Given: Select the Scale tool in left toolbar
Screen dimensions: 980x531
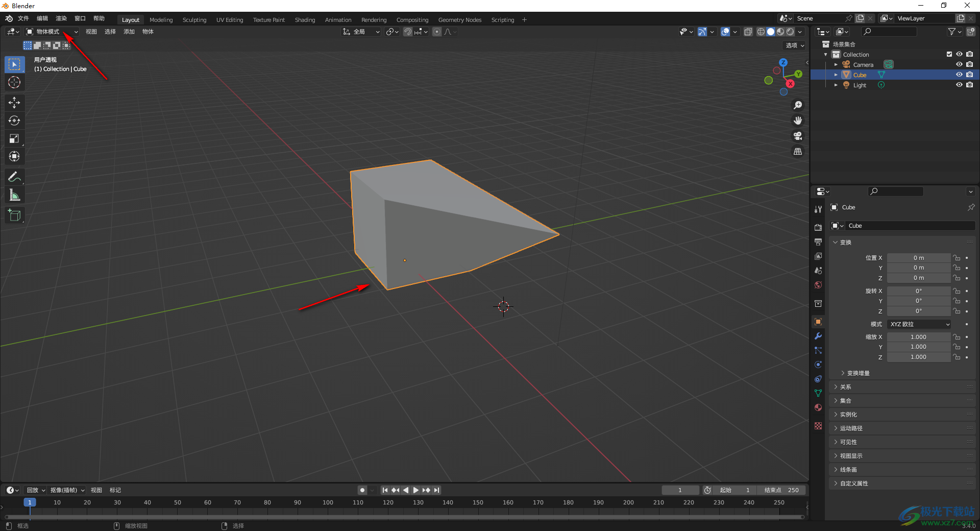Looking at the screenshot, I should point(14,138).
